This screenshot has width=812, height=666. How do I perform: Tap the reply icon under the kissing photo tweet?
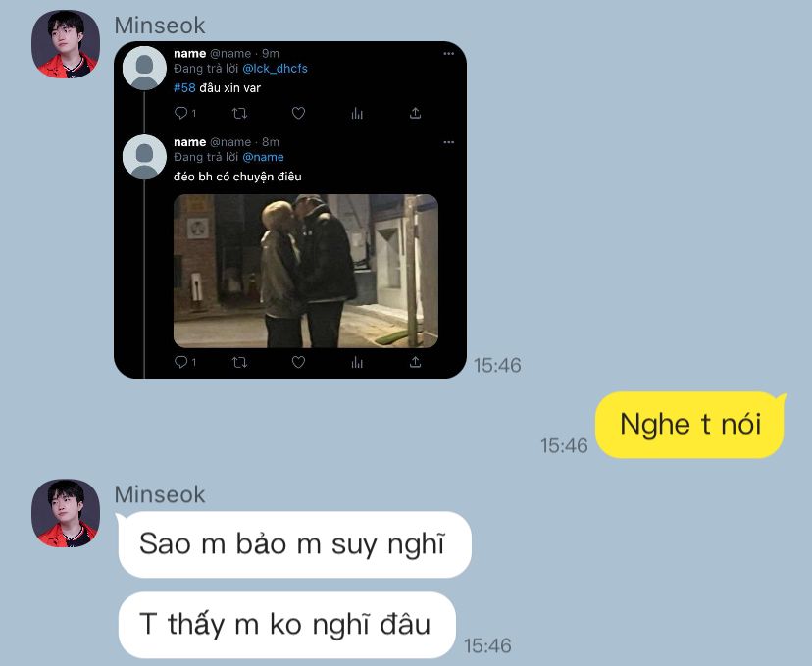pos(181,362)
